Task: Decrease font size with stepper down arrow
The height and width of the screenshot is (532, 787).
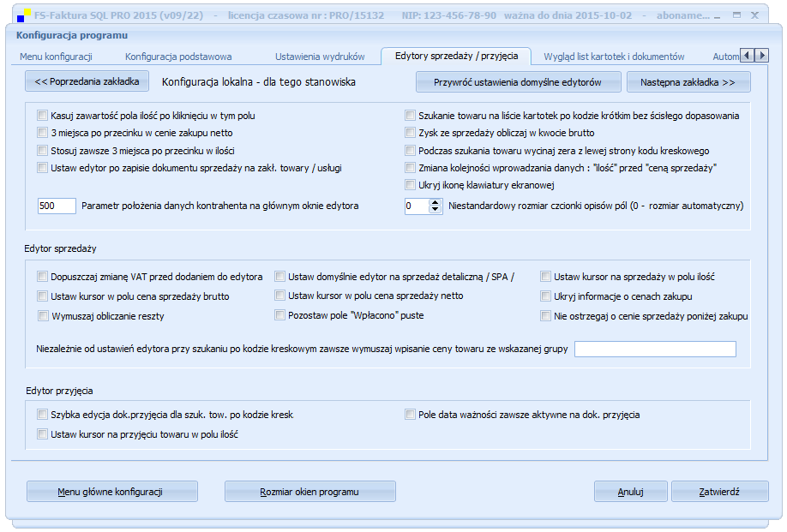Action: 436,209
